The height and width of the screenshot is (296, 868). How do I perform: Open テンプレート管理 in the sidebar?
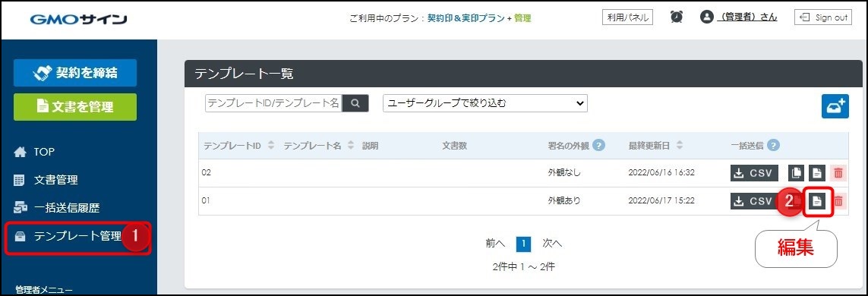(x=68, y=236)
